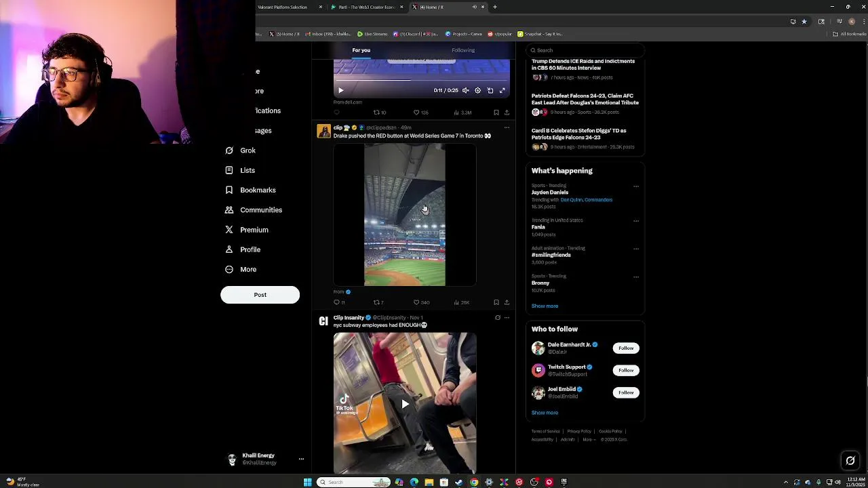The image size is (868, 488).
Task: Open Grok chat floating button
Action: point(850,461)
